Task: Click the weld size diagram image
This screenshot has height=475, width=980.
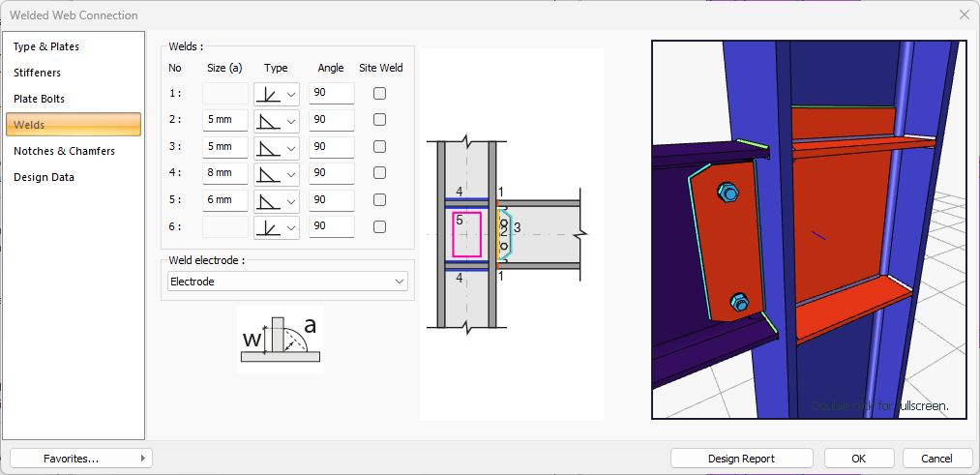Action: pos(280,339)
